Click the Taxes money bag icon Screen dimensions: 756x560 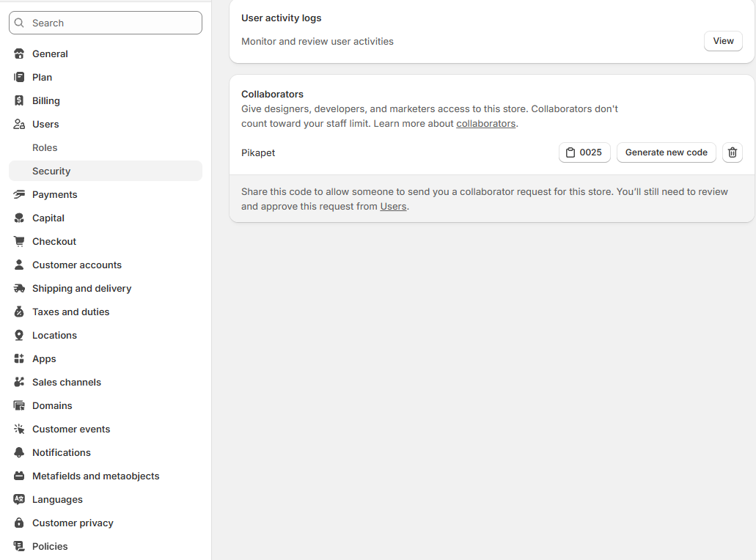click(x=19, y=312)
